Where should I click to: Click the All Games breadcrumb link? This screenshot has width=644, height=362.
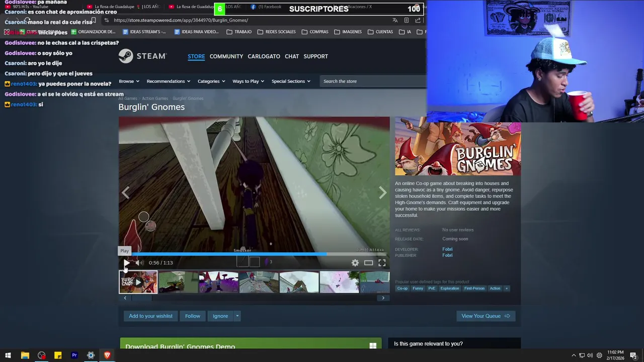coord(128,99)
